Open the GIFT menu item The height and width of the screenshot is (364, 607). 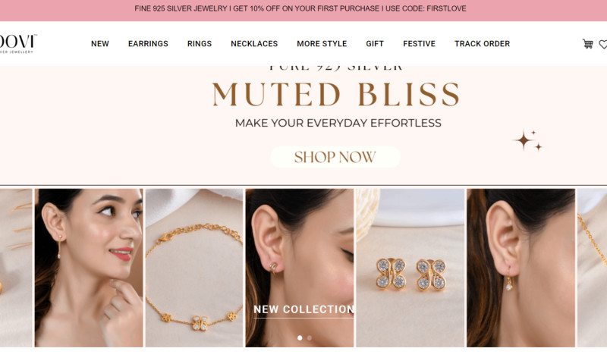(375, 44)
